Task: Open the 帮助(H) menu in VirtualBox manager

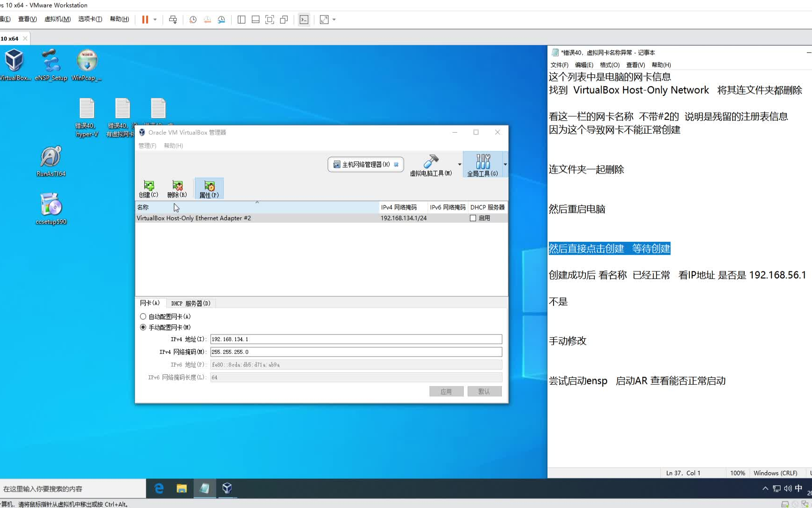Action: (x=173, y=146)
